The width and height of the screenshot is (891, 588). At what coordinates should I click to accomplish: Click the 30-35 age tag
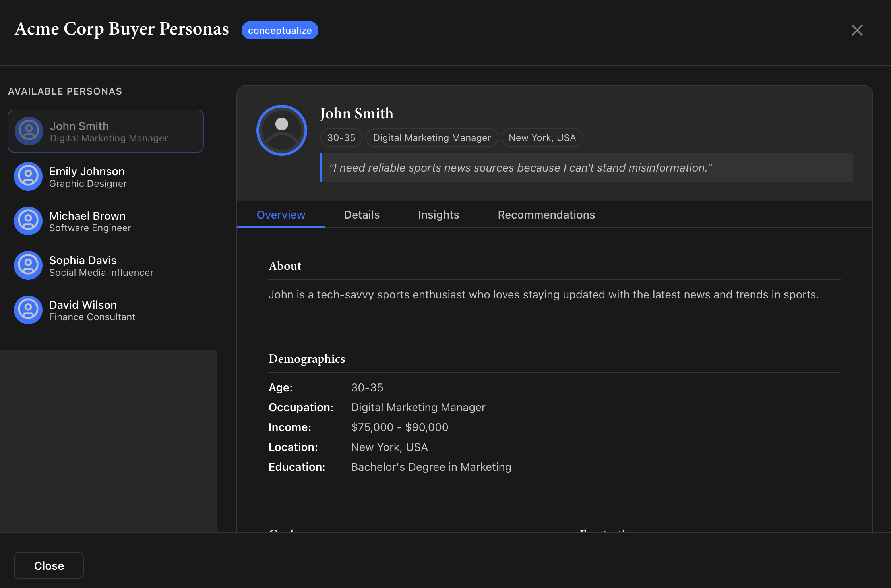tap(341, 137)
